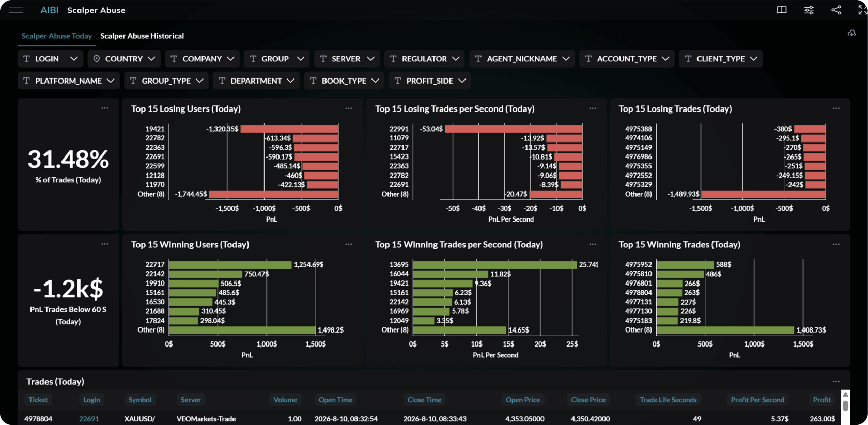Open the COMPANY filter dropdown
The image size is (868, 425).
pyautogui.click(x=203, y=59)
